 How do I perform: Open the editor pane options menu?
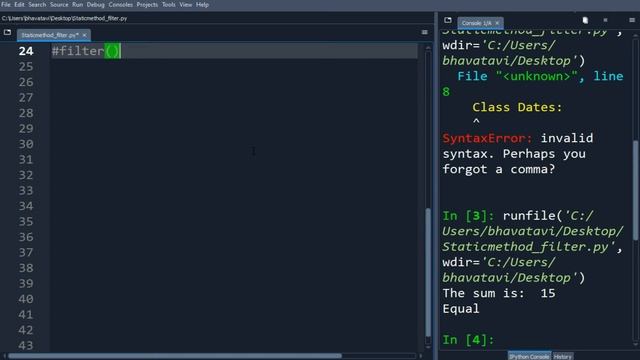click(x=424, y=32)
